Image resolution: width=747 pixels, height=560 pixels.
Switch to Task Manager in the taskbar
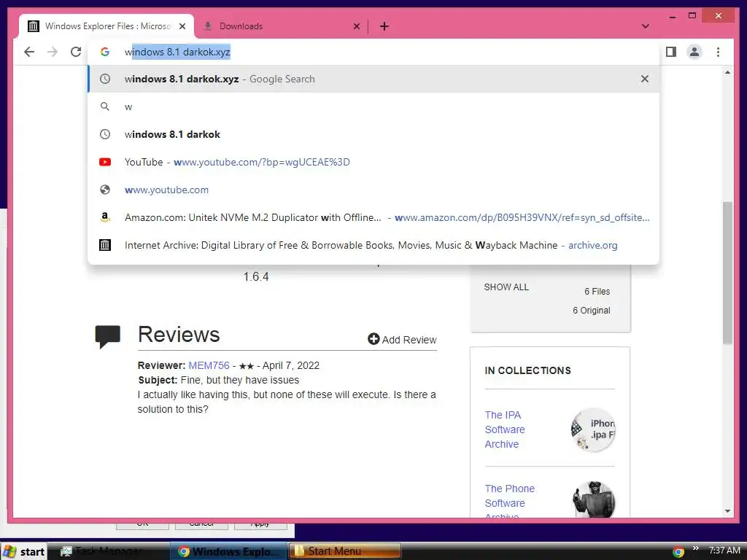pyautogui.click(x=108, y=551)
